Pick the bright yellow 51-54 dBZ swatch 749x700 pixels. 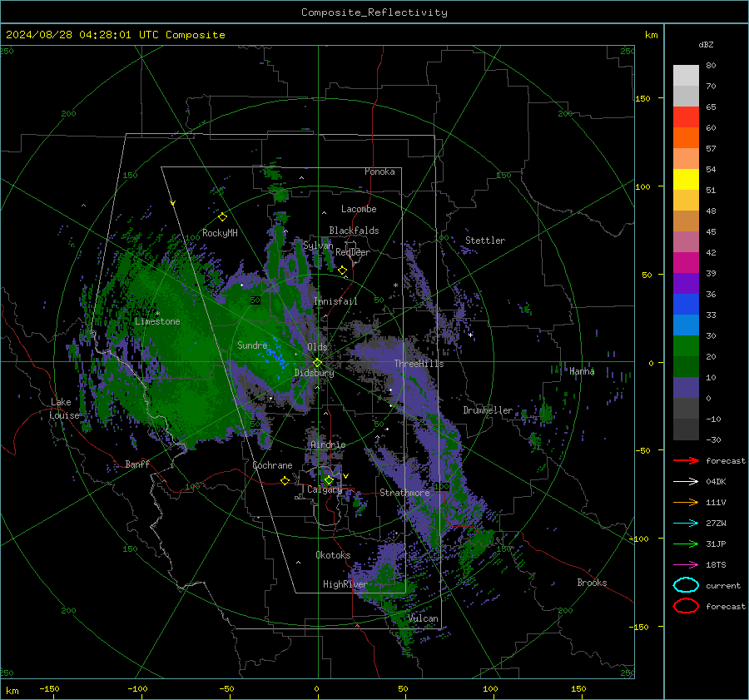pos(686,180)
